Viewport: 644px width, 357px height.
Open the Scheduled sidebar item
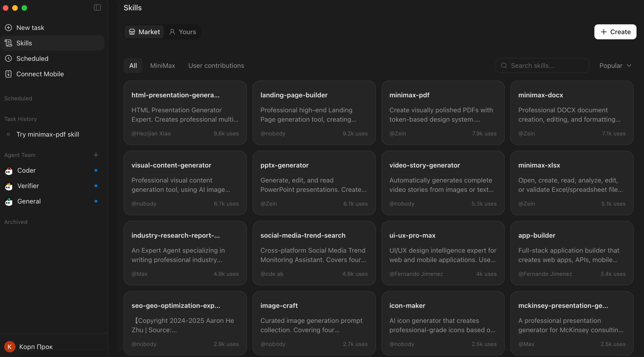(53, 58)
